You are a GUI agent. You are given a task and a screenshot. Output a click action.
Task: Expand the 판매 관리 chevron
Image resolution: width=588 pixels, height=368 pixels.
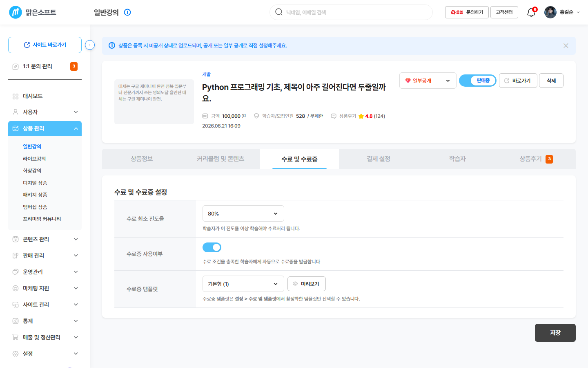[x=76, y=256]
